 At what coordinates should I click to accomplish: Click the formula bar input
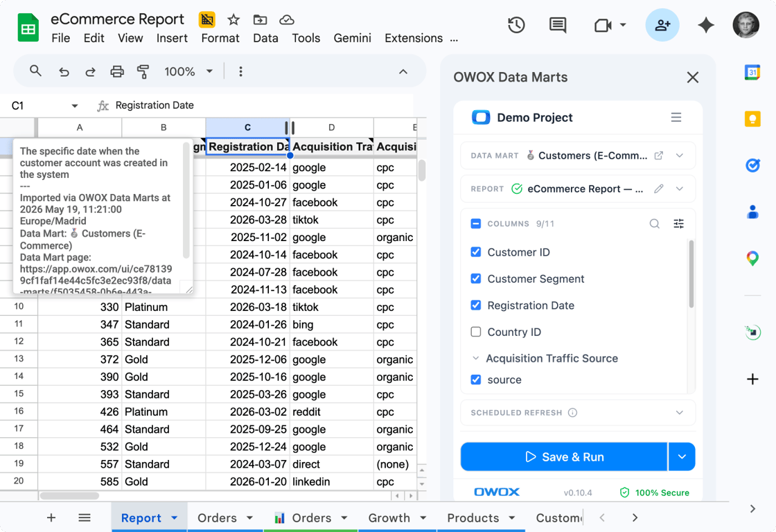click(x=261, y=105)
